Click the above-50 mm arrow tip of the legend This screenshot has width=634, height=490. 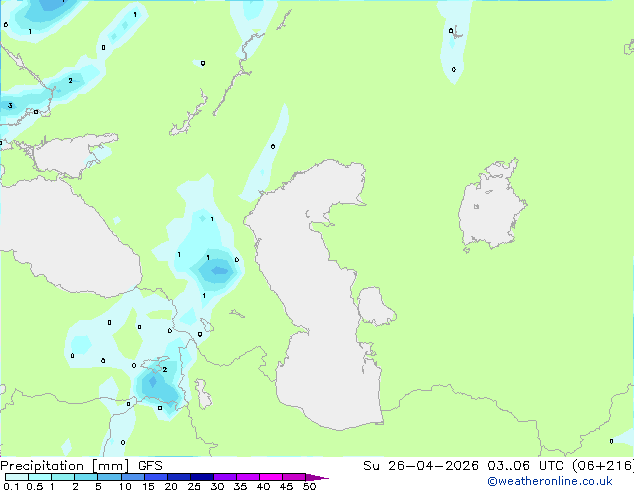point(317,477)
